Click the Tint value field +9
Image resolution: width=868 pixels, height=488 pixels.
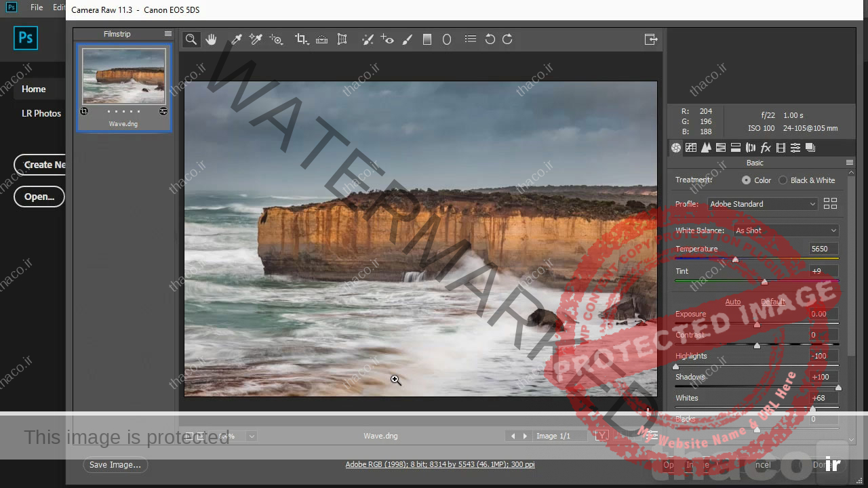(x=823, y=271)
